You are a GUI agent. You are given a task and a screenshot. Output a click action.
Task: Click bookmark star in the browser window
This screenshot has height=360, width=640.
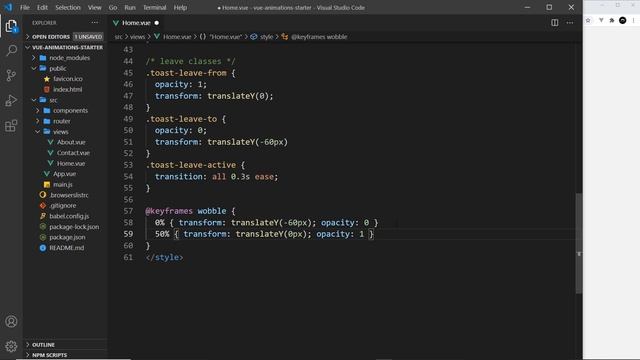(x=588, y=20)
